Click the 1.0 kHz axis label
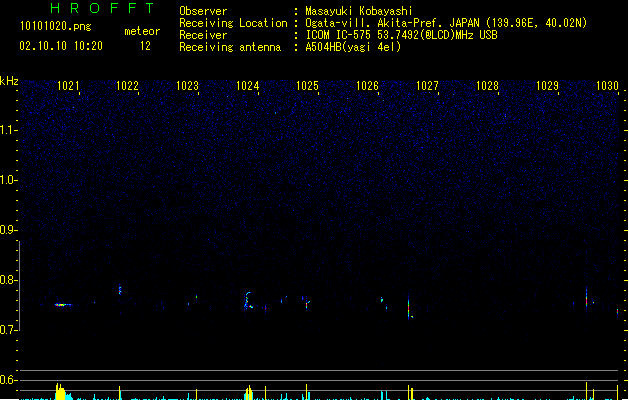This screenshot has width=629, height=400. 8,180
